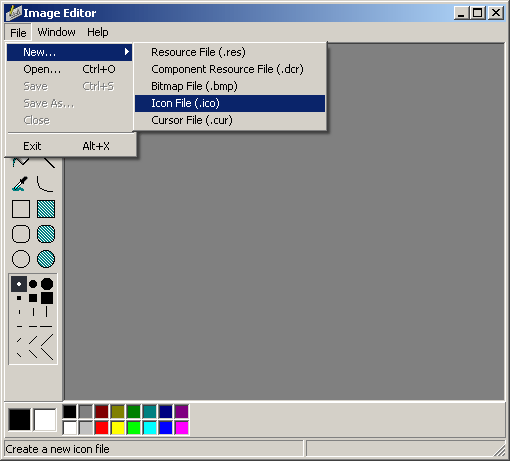This screenshot has height=461, width=510.
Task: Pick the lime green palette swatch
Action: coord(134,428)
